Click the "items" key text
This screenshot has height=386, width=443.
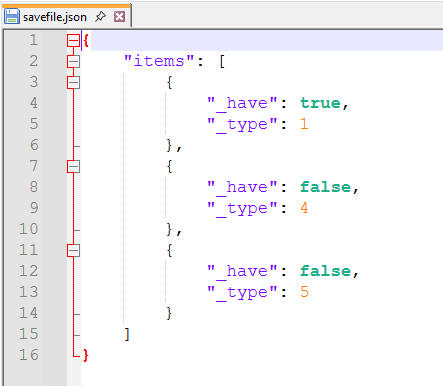(159, 61)
